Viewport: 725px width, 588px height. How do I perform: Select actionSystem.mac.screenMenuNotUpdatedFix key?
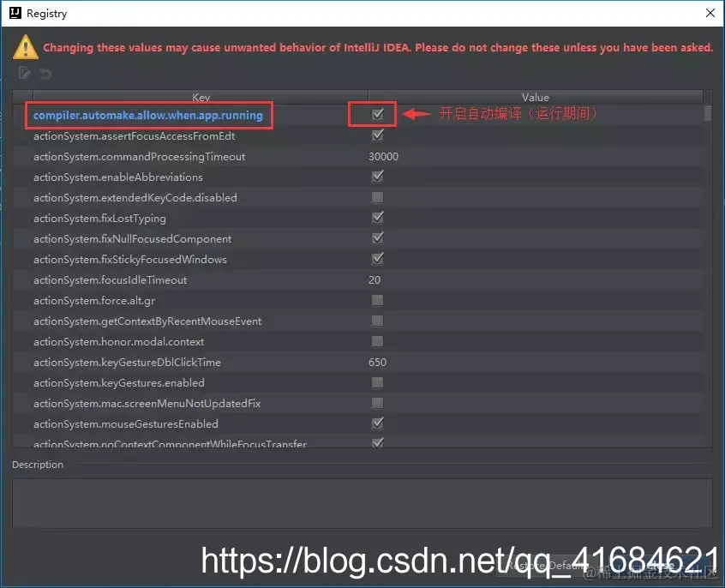coord(147,404)
